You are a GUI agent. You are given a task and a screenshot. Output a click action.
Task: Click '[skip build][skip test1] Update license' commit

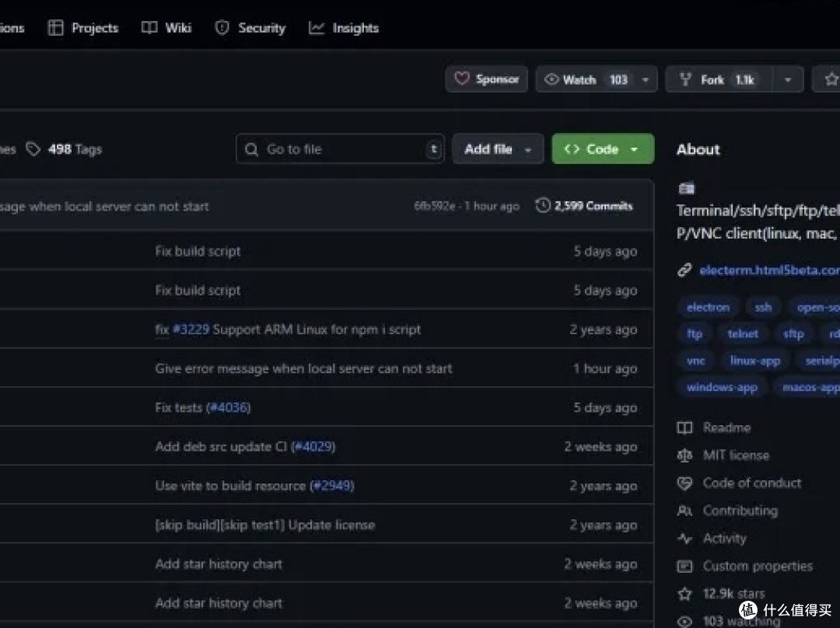(265, 525)
